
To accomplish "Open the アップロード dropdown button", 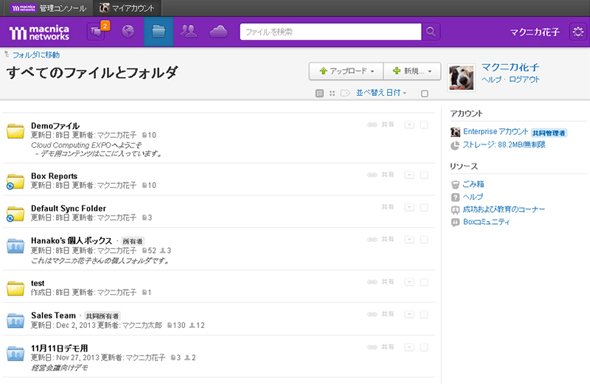I will pos(346,71).
